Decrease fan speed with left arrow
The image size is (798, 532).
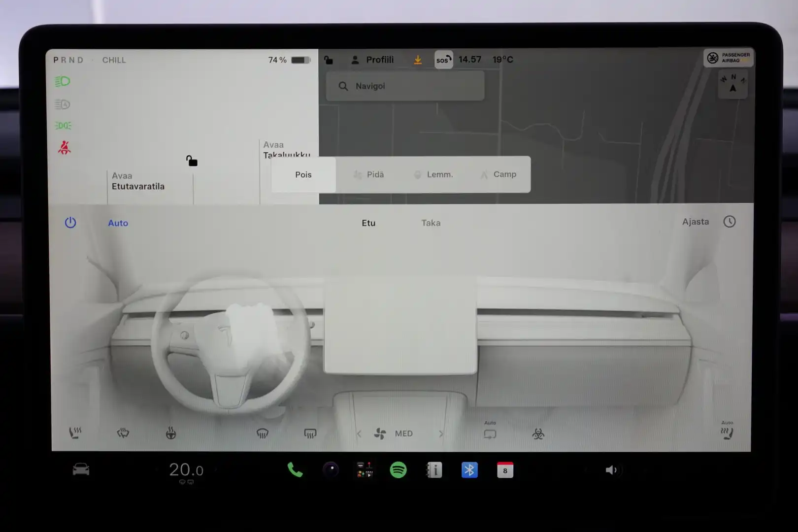[x=359, y=434]
